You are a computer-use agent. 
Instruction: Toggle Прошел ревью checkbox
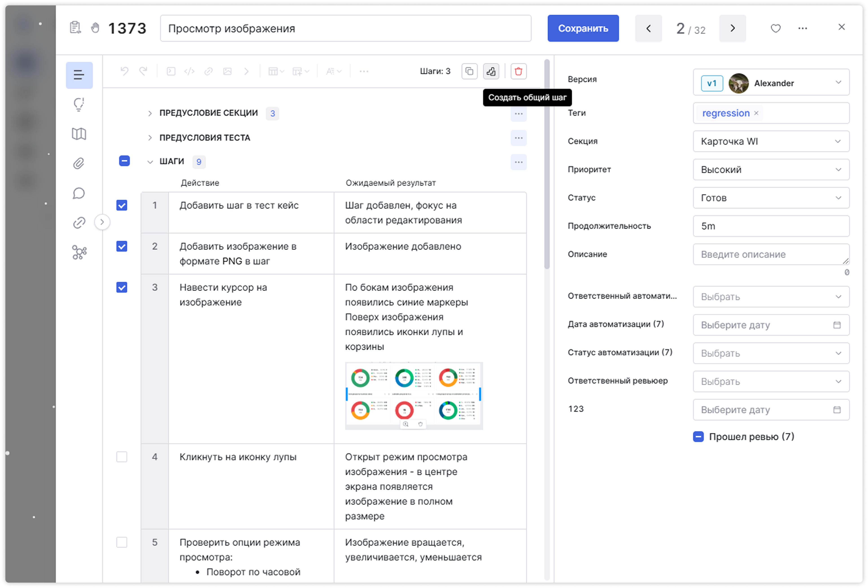coord(698,437)
